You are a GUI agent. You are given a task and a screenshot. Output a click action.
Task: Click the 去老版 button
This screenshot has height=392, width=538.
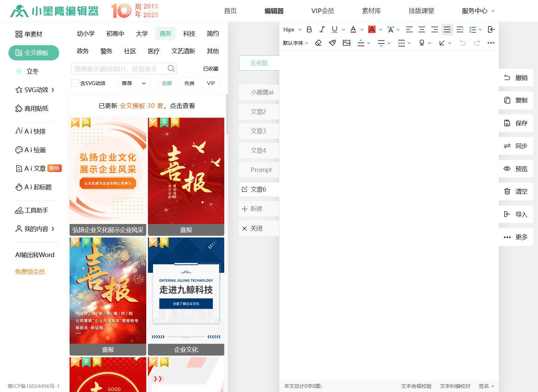pos(259,63)
